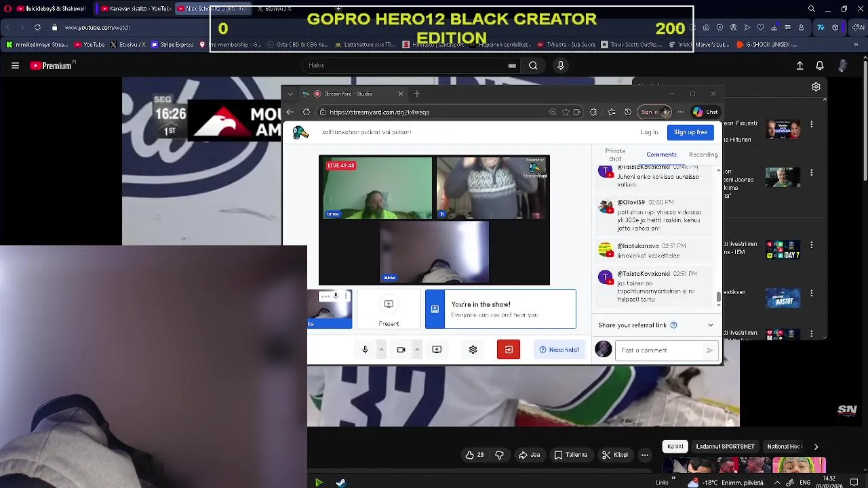Open camera options arrow in StreamYard
Viewport: 868px width, 488px height.
coord(417,350)
